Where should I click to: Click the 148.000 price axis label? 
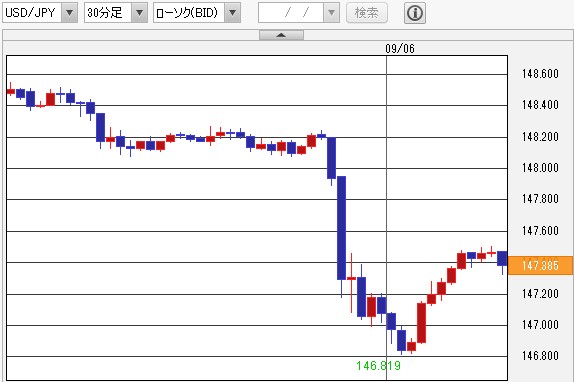tap(540, 168)
